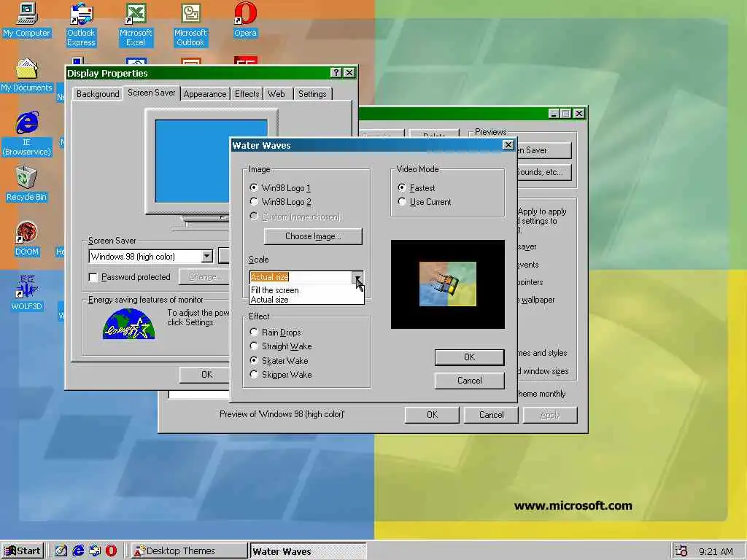The image size is (747, 560).
Task: Open IE (Browservice) desktop icon
Action: [x=27, y=133]
